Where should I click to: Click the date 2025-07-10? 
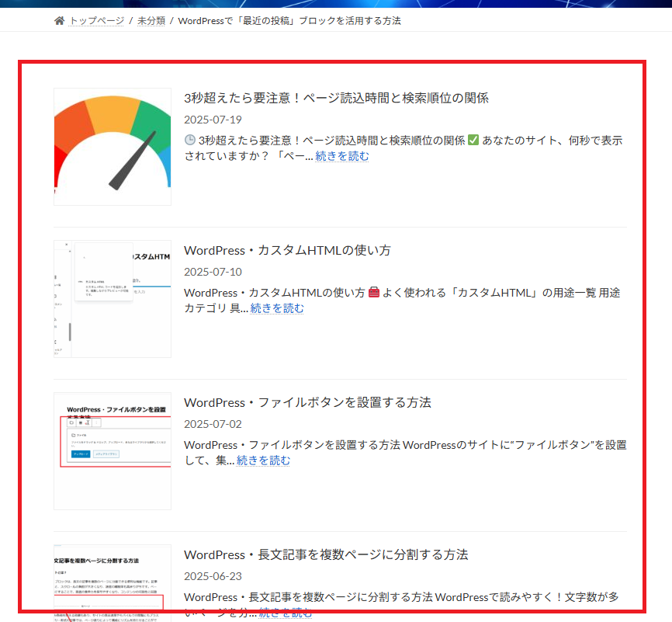tap(213, 272)
